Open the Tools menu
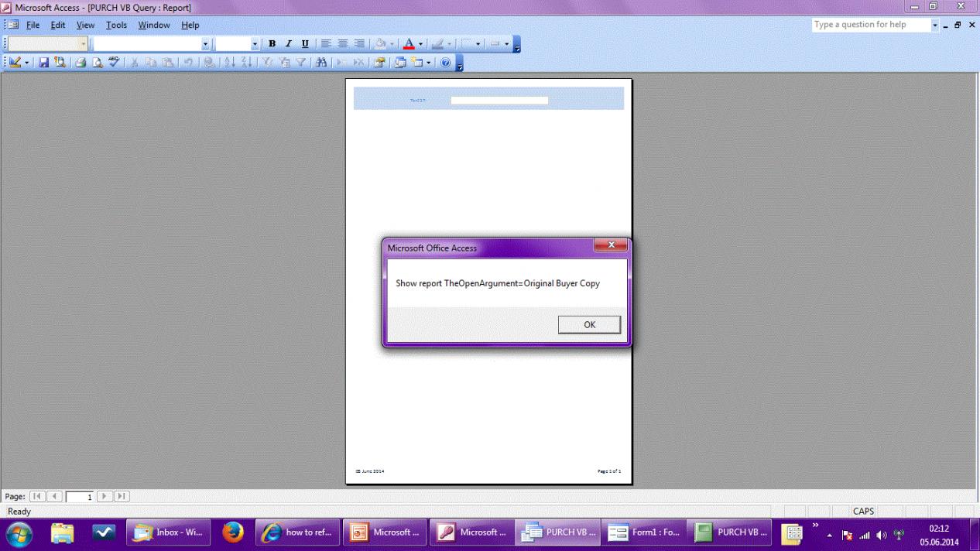Image resolution: width=980 pixels, height=551 pixels. (116, 25)
